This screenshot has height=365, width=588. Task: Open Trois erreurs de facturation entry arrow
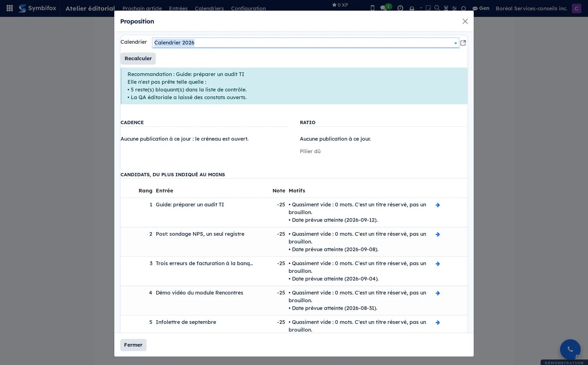438,264
